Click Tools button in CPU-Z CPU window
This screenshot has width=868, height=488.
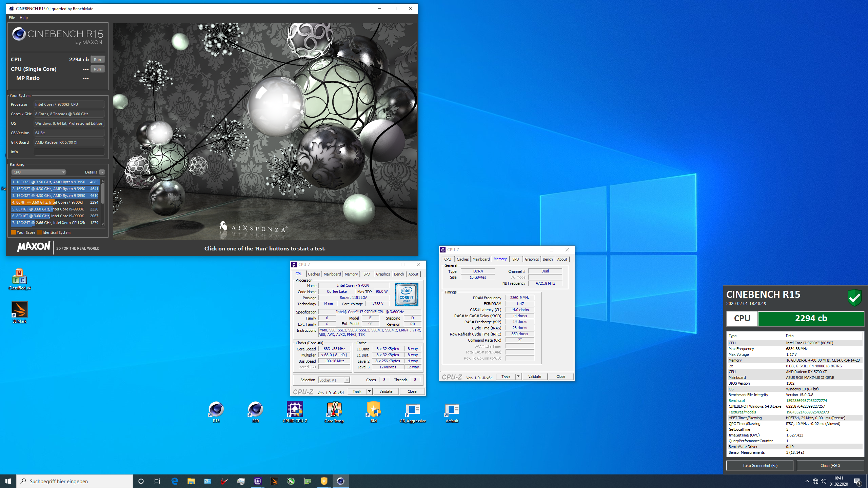coord(357,391)
